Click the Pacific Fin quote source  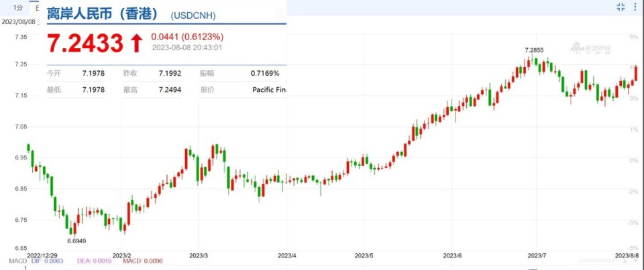pos(269,90)
